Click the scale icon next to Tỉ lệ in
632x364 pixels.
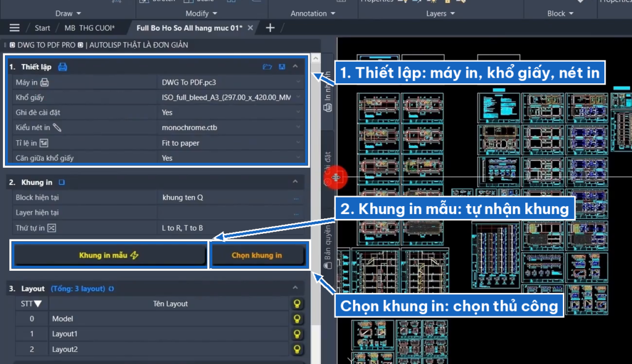[x=44, y=143]
